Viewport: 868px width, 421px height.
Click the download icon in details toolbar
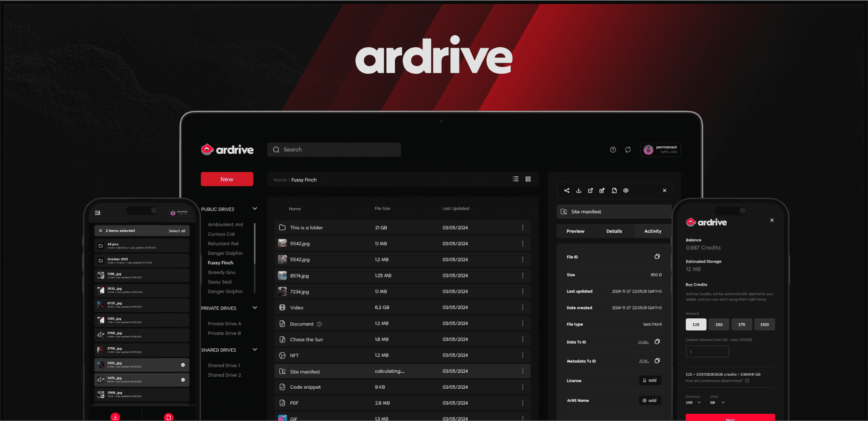579,191
